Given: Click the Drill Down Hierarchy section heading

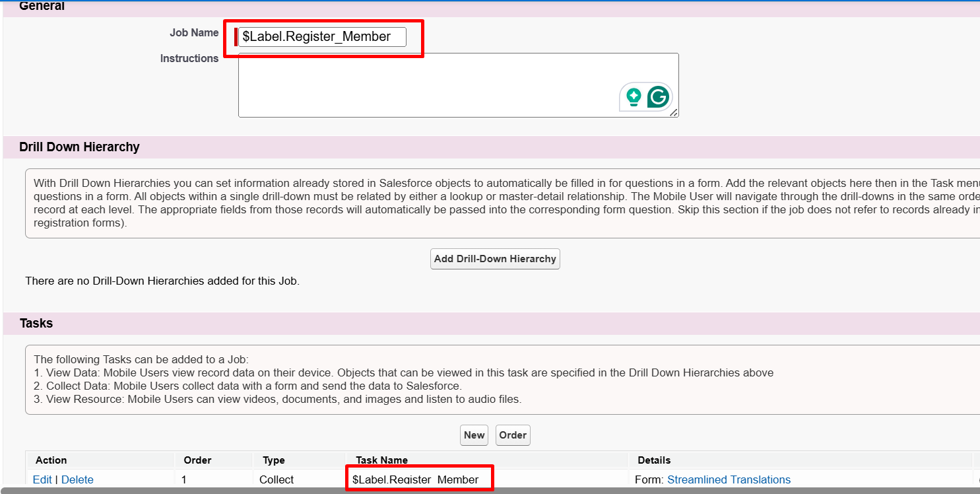Looking at the screenshot, I should click(79, 147).
